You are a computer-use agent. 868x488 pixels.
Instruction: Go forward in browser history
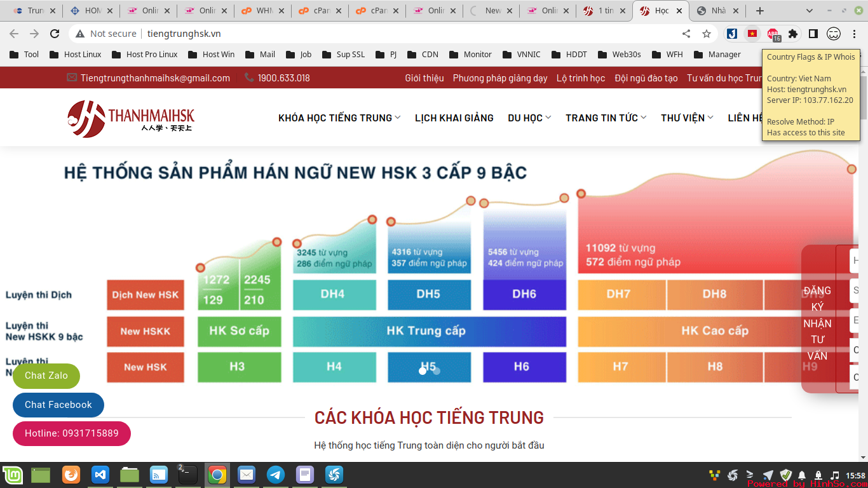point(34,34)
